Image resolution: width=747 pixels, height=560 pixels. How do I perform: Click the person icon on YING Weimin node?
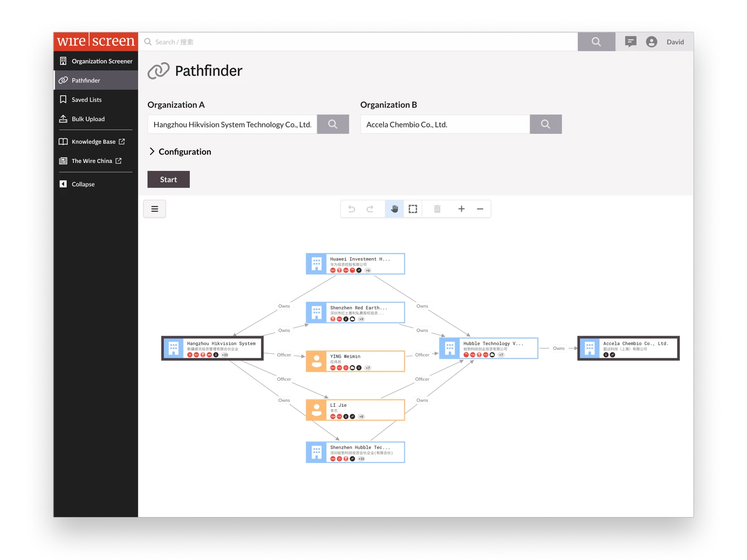click(317, 361)
